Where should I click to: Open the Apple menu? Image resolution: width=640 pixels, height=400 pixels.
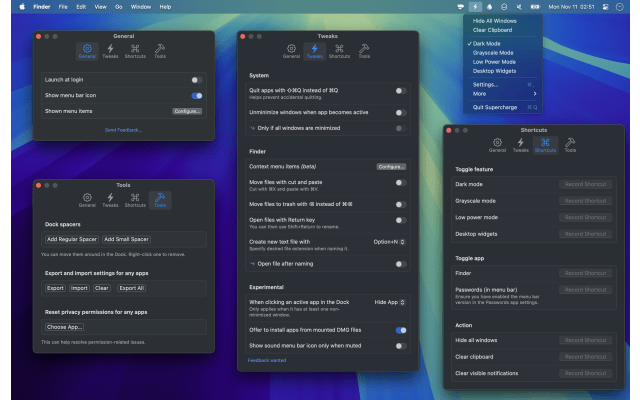coord(22,7)
